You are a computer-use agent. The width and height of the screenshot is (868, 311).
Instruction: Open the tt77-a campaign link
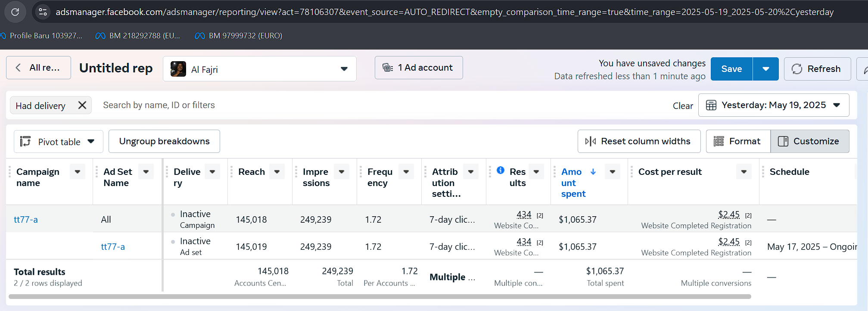(x=26, y=220)
